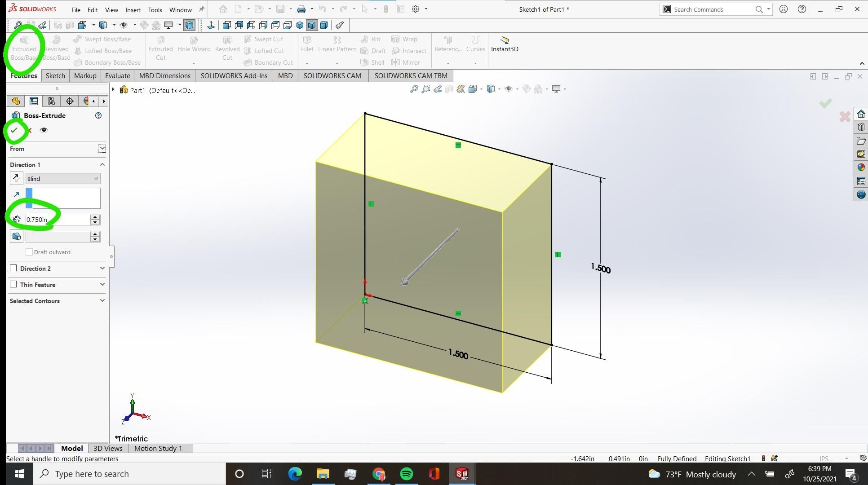Viewport: 868px width, 485px height.
Task: Enable the Direction 2 checkbox
Action: [13, 269]
